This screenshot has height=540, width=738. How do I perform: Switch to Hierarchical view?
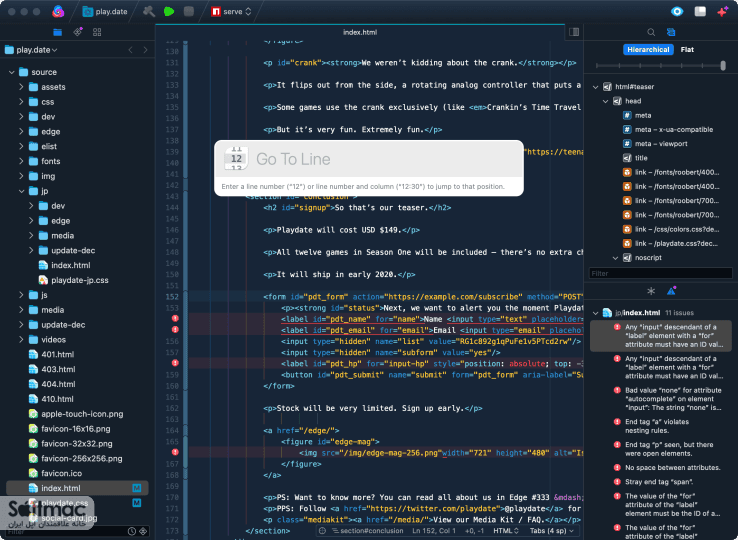(x=648, y=49)
